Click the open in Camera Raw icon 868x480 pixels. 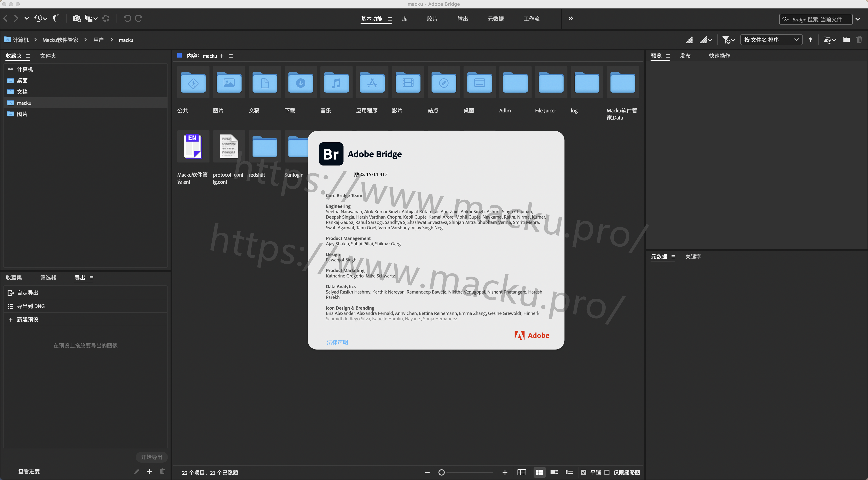[x=106, y=19]
